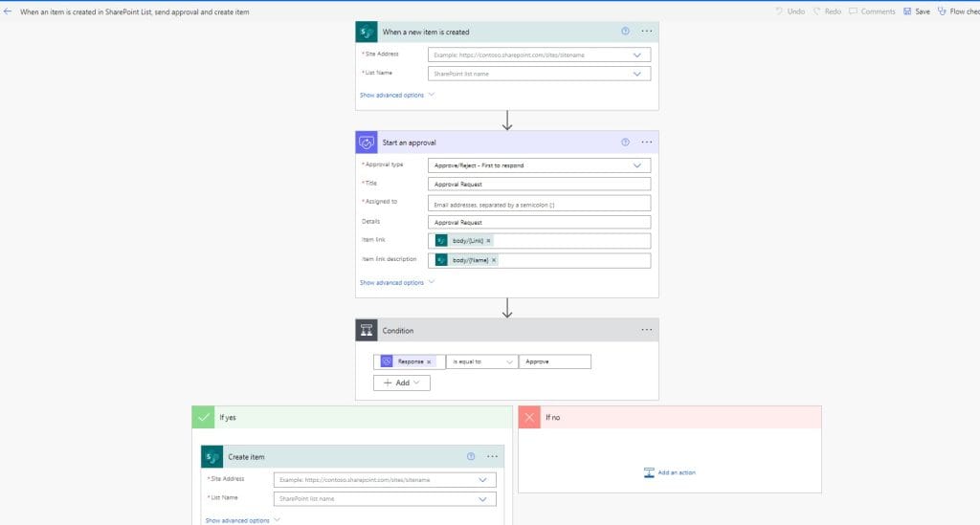Click the Condition control icon

tap(367, 330)
